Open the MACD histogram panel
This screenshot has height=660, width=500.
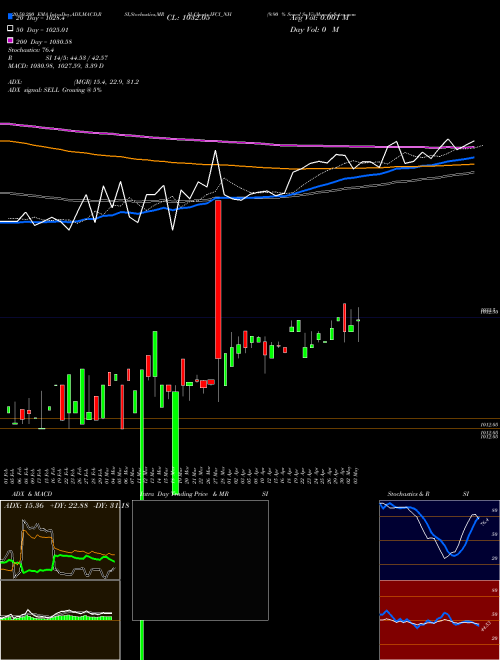[x=60, y=620]
